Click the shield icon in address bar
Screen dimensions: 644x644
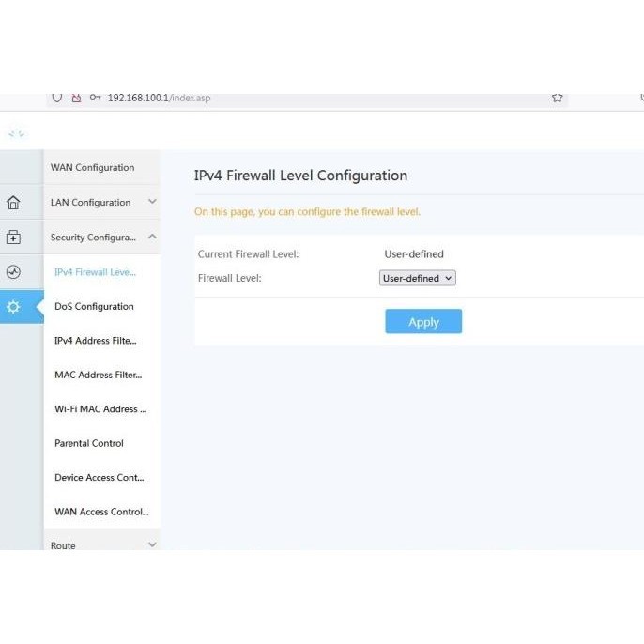57,98
